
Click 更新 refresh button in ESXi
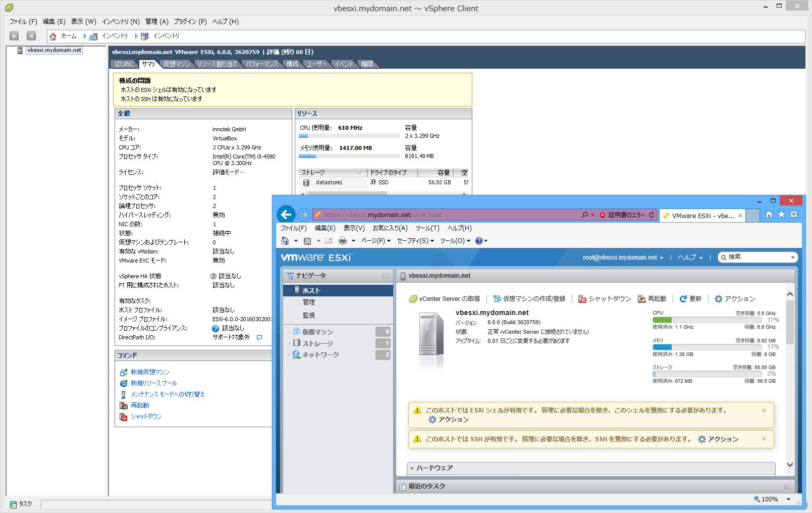point(690,299)
